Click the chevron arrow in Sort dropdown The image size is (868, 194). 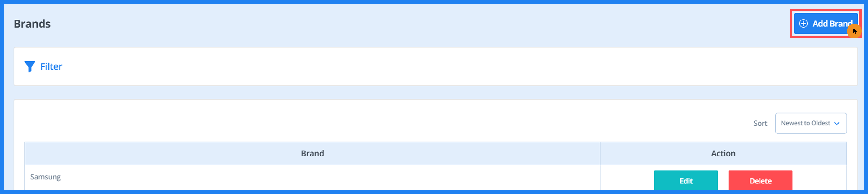[x=837, y=124]
